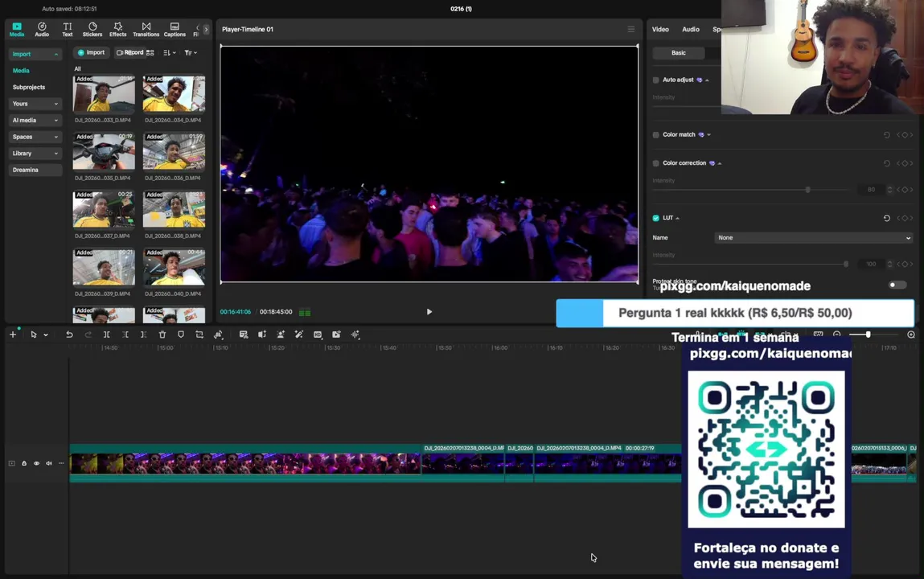Expand the Spaces sidebar section
Viewport: 924px width, 579px height.
35,137
